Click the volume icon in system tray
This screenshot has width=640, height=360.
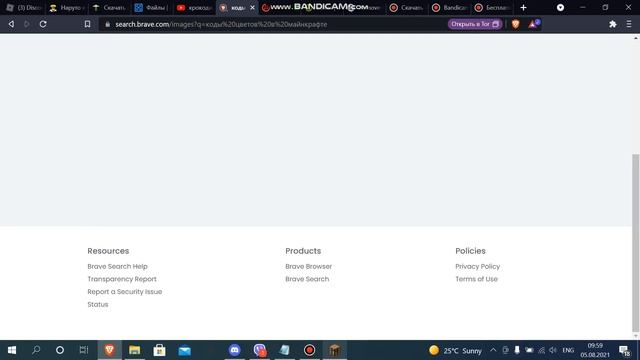(x=553, y=350)
